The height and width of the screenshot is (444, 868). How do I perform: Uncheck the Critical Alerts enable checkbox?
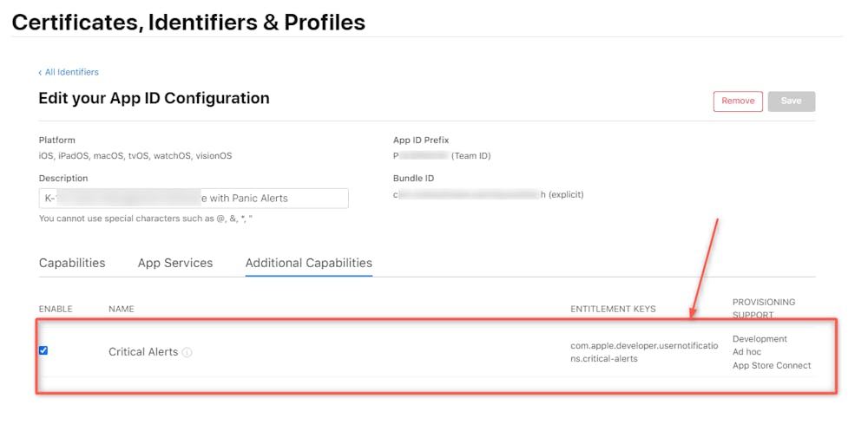click(x=43, y=350)
